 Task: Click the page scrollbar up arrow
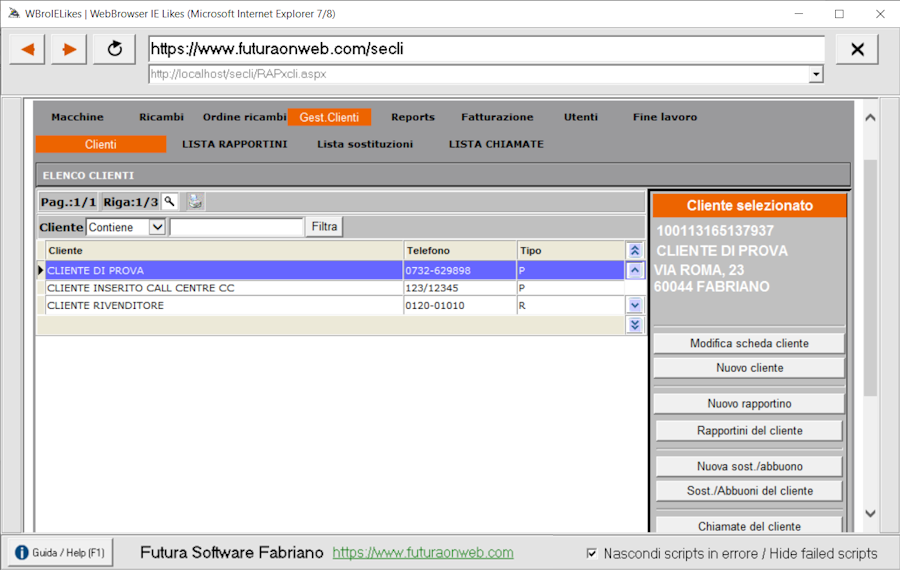click(x=870, y=118)
